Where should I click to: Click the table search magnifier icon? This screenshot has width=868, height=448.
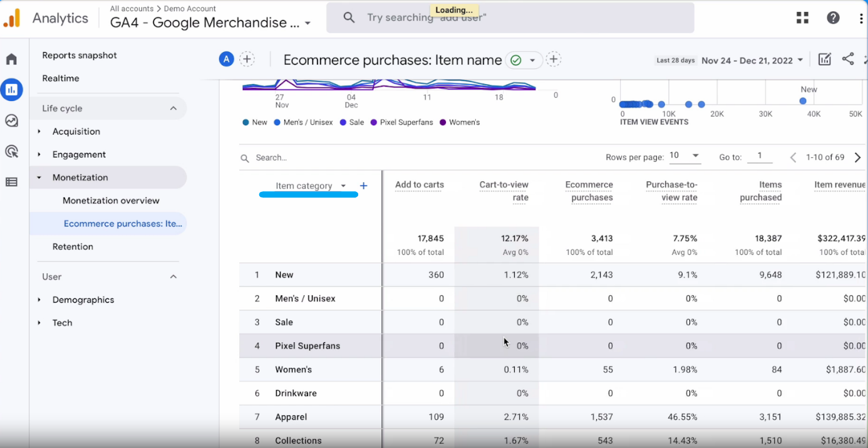tap(245, 159)
